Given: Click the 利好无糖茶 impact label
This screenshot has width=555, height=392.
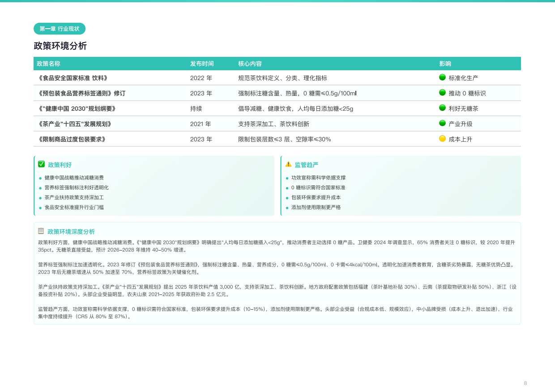Looking at the screenshot, I should (463, 109).
